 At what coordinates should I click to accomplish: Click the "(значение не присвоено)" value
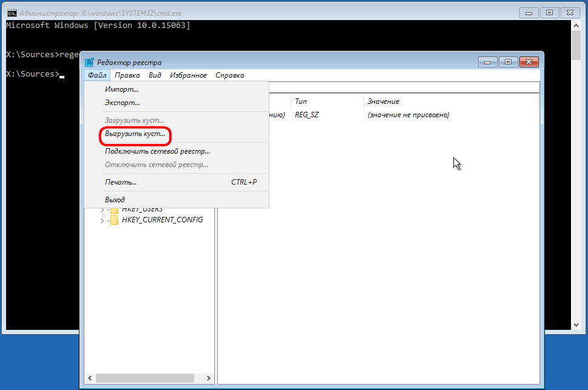(x=408, y=115)
